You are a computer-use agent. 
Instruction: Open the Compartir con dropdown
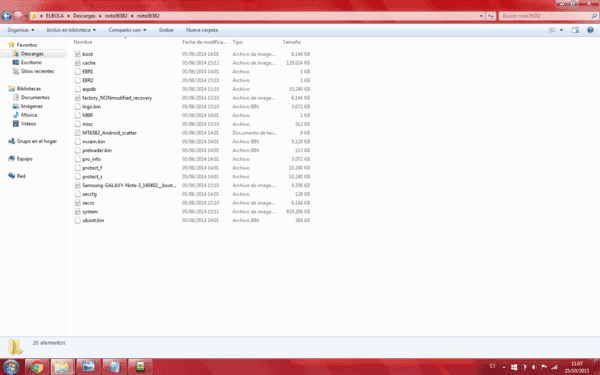(x=127, y=30)
